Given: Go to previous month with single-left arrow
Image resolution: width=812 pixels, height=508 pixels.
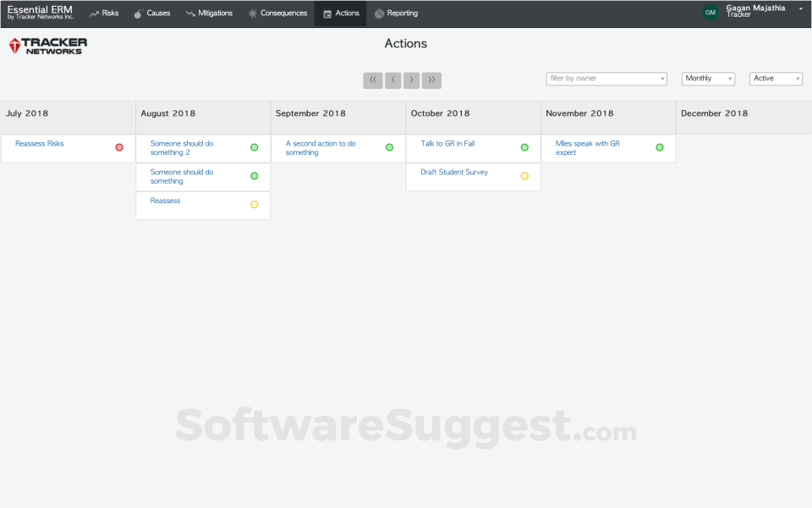Looking at the screenshot, I should [392, 80].
